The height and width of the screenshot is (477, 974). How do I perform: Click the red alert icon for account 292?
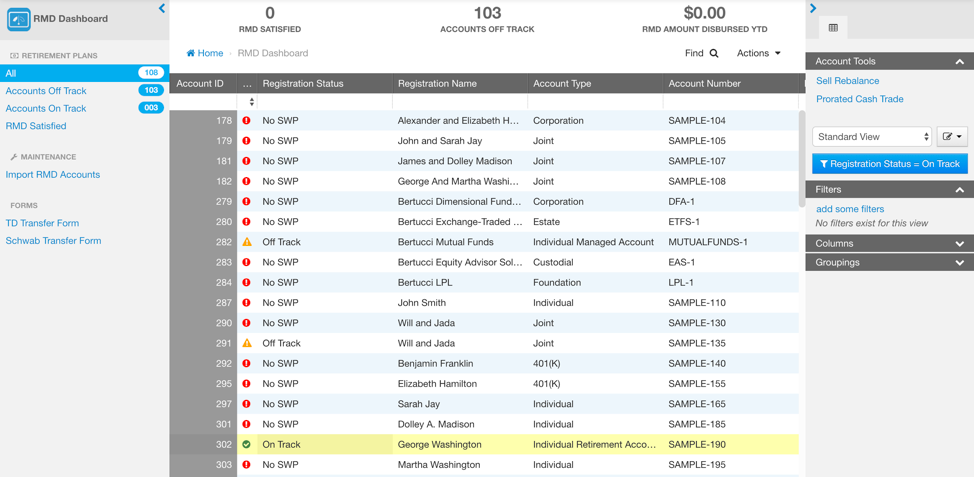[247, 363]
